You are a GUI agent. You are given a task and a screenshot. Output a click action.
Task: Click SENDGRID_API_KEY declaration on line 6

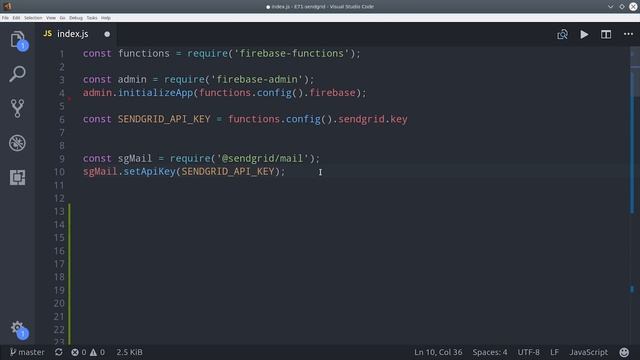pos(164,119)
